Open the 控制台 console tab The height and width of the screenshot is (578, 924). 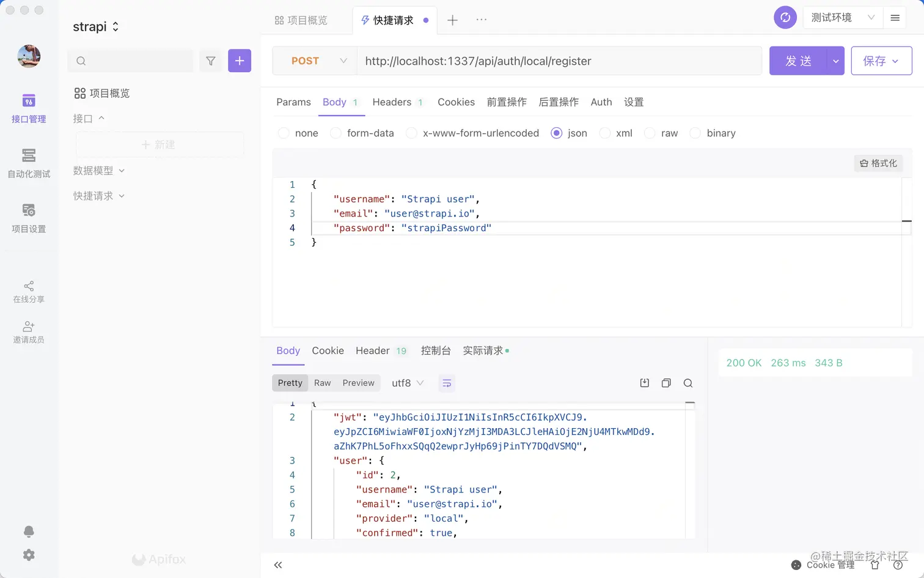tap(436, 350)
